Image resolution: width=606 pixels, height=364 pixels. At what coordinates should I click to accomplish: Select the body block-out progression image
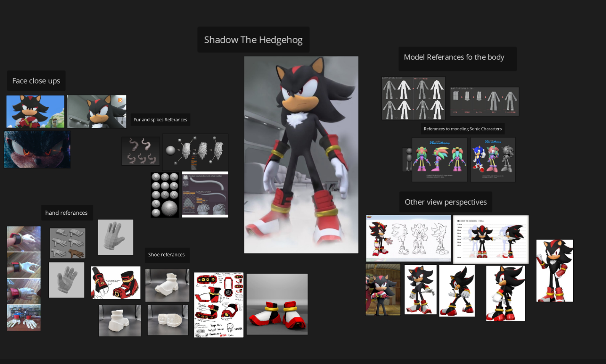[485, 102]
